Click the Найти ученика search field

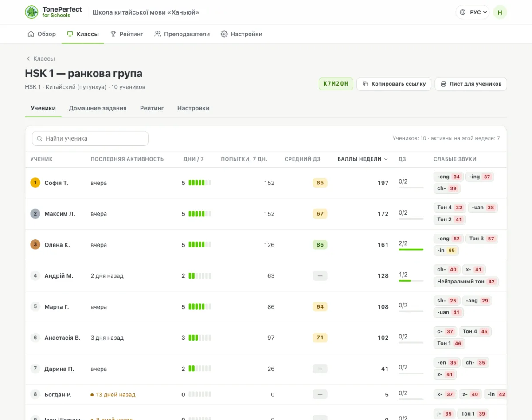click(x=90, y=138)
